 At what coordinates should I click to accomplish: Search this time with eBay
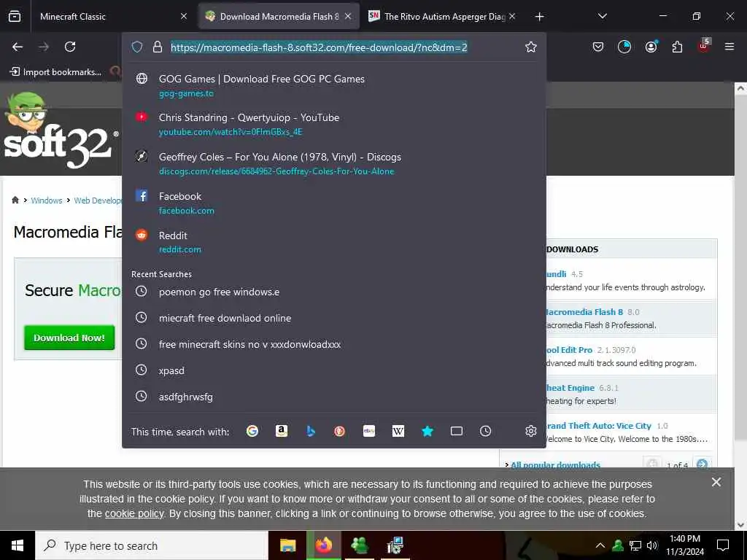(x=368, y=431)
